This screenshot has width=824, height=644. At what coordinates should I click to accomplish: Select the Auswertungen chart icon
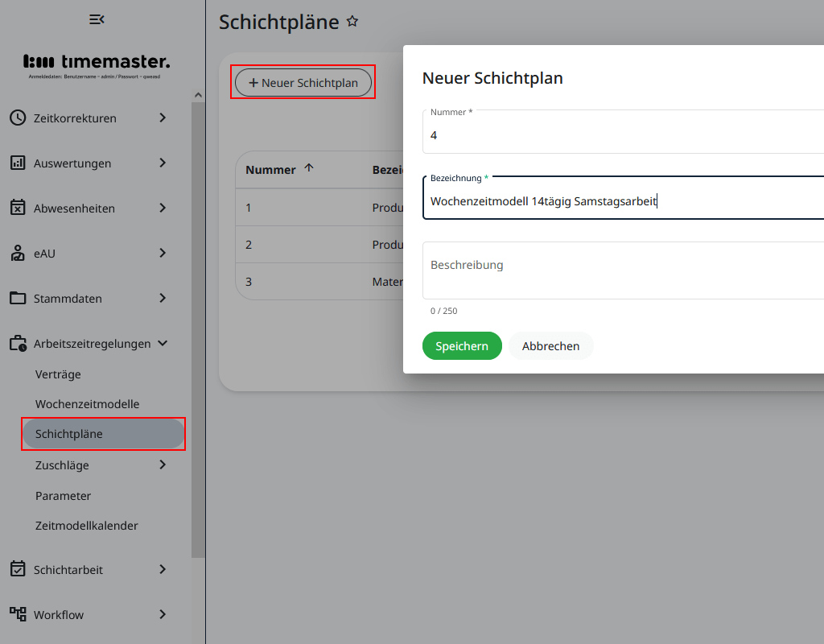tap(18, 163)
